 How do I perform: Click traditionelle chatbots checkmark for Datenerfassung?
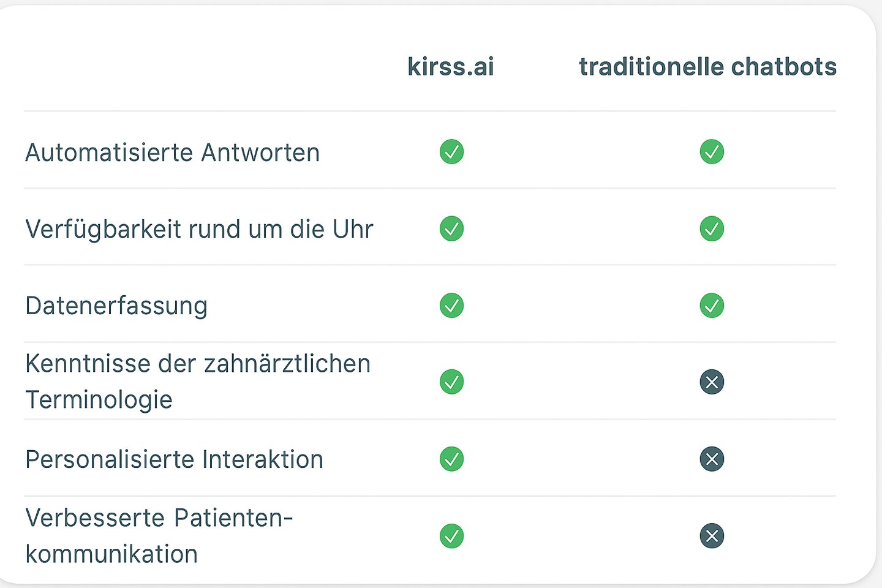[712, 306]
